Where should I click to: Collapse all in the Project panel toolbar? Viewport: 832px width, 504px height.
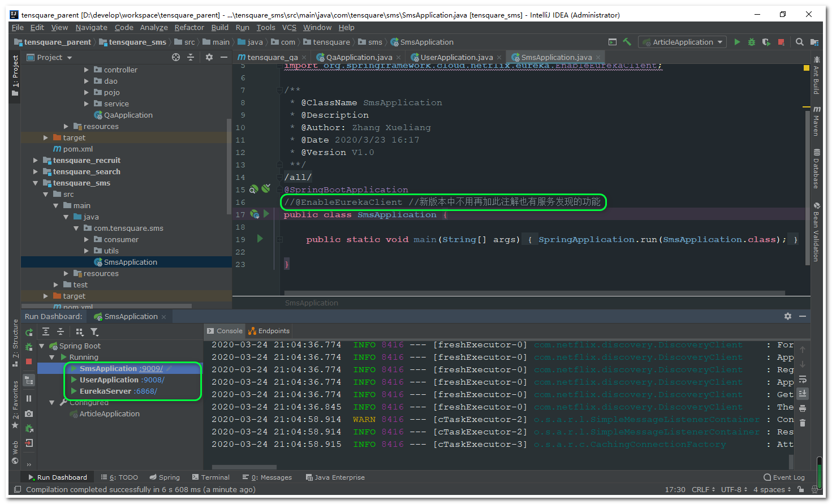[191, 57]
